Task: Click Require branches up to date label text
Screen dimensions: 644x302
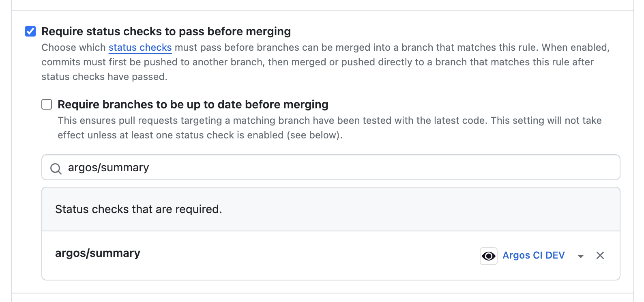Action: 193,104
